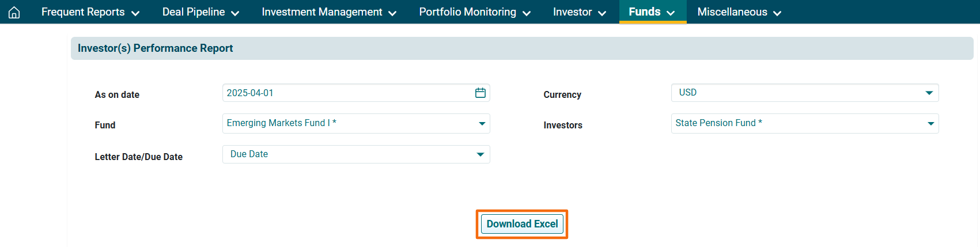Screen dimensions: 980x247
Task: Click the Due Date dropdown arrow icon
Action: pyautogui.click(x=480, y=154)
